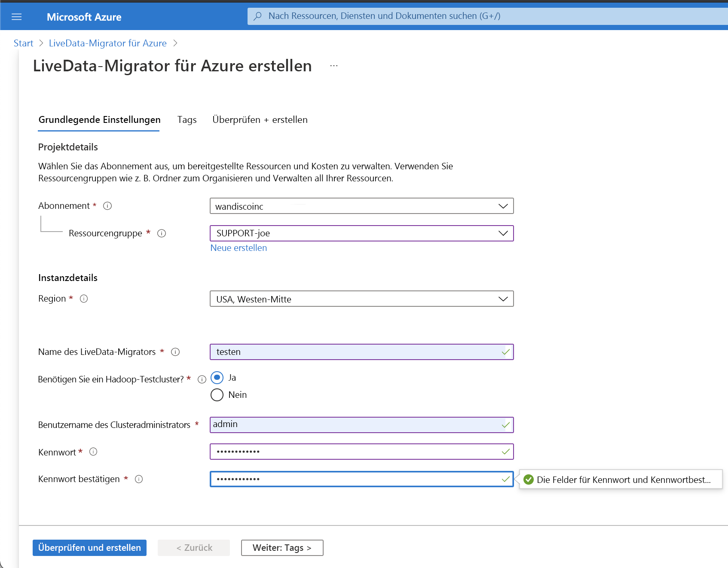Click the Überprüfen und erstellen button
728x568 pixels.
[x=89, y=547]
